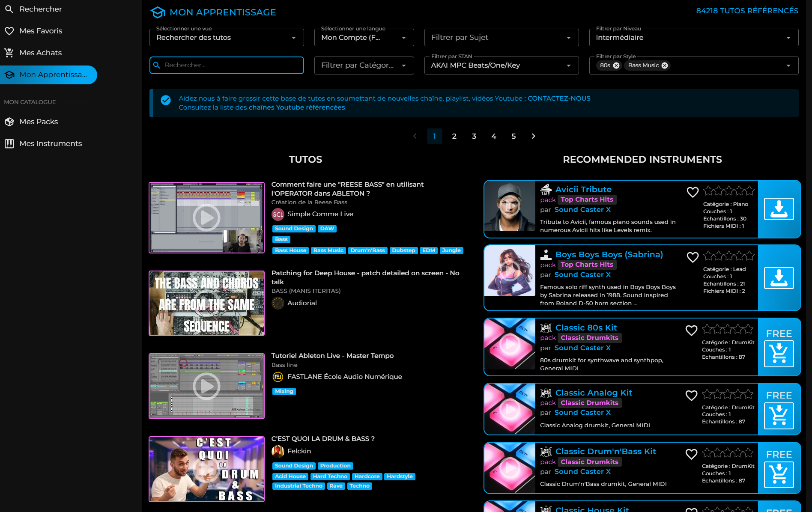This screenshot has height=512, width=812.
Task: Click the Industrial Techno tag
Action: coord(299,486)
